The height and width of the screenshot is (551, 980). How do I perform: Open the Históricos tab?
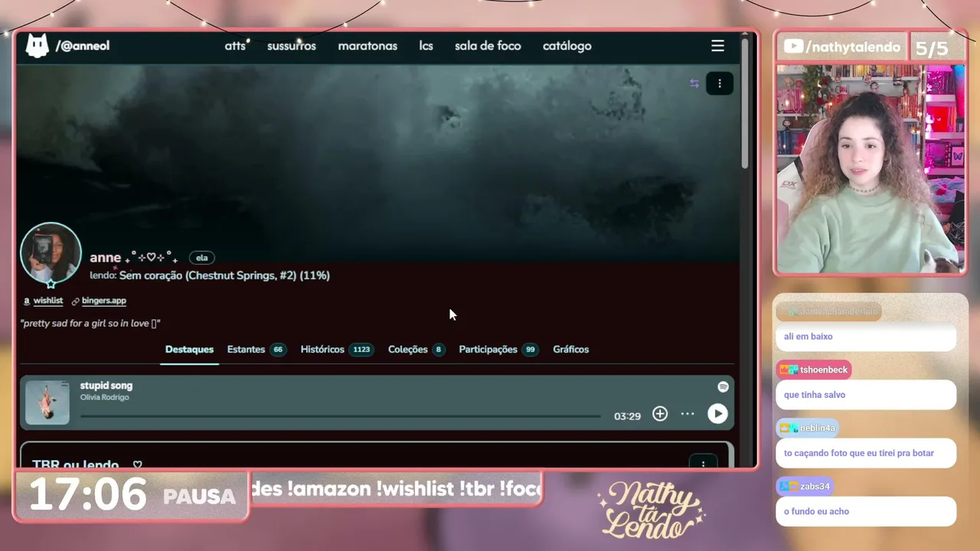pyautogui.click(x=337, y=350)
